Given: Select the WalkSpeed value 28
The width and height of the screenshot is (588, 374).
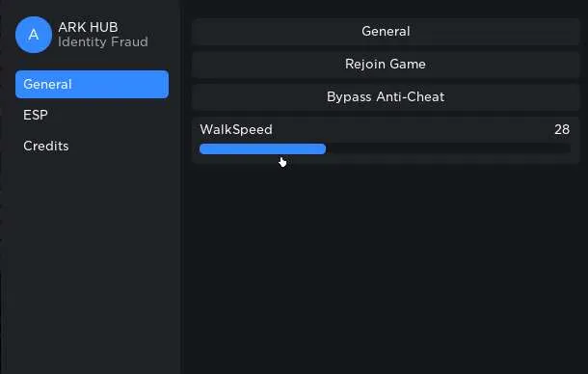Looking at the screenshot, I should click(x=562, y=129).
